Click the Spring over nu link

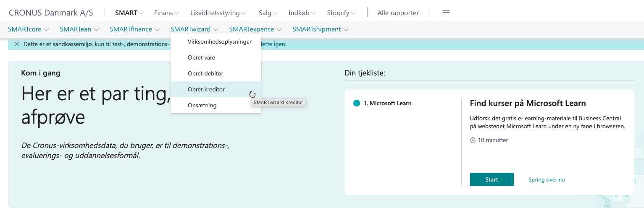tap(546, 179)
